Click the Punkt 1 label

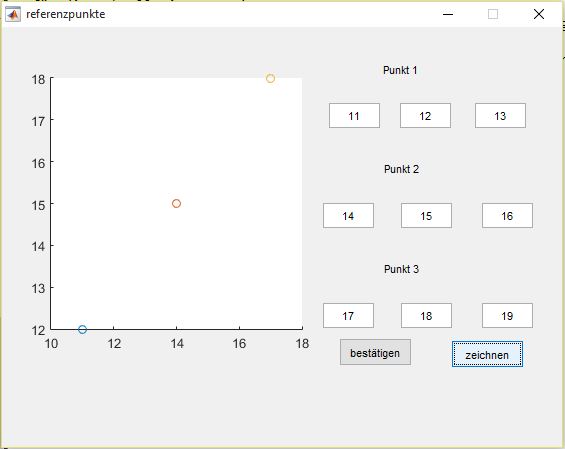400,70
